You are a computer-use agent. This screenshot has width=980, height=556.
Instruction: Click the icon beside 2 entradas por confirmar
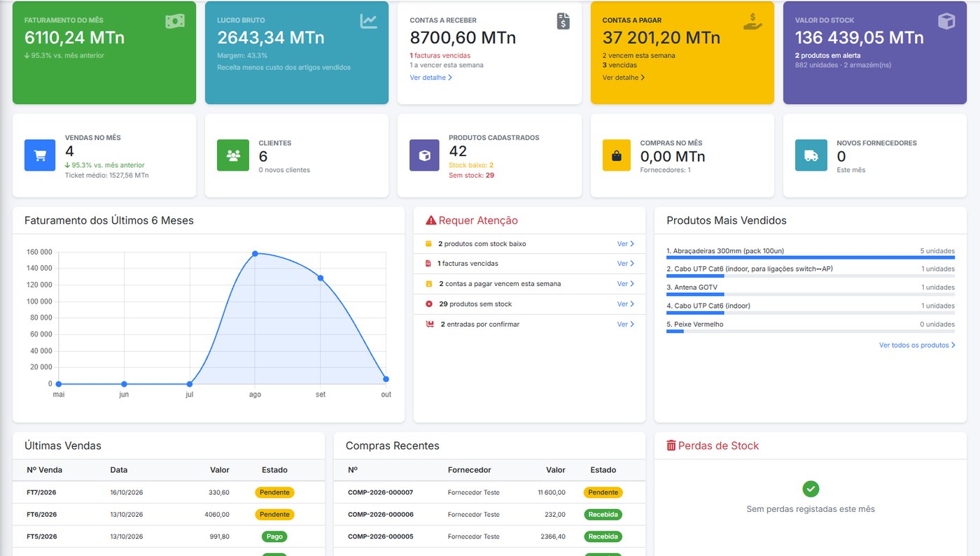(430, 325)
